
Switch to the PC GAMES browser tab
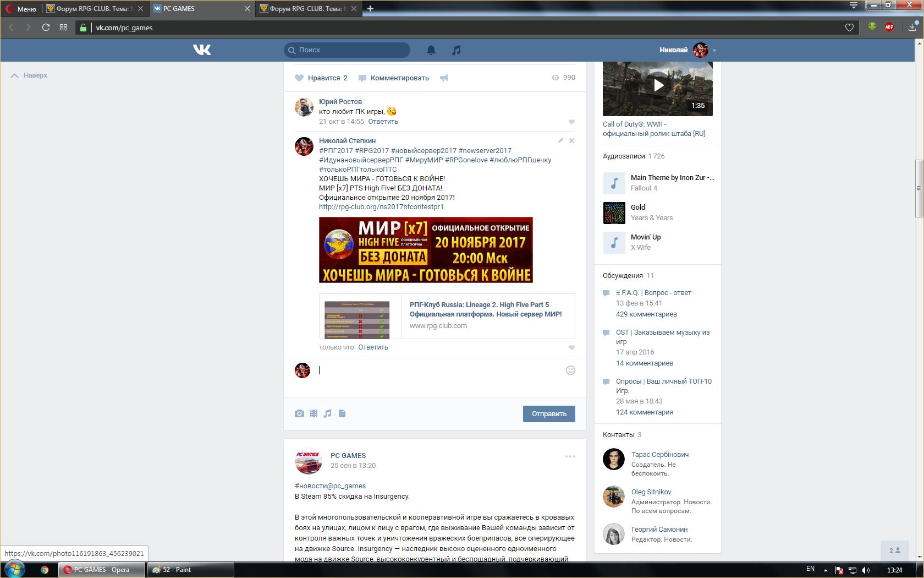(201, 9)
